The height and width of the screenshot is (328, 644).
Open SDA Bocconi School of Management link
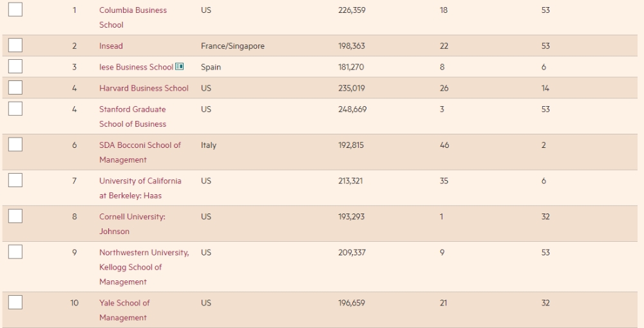coord(140,152)
